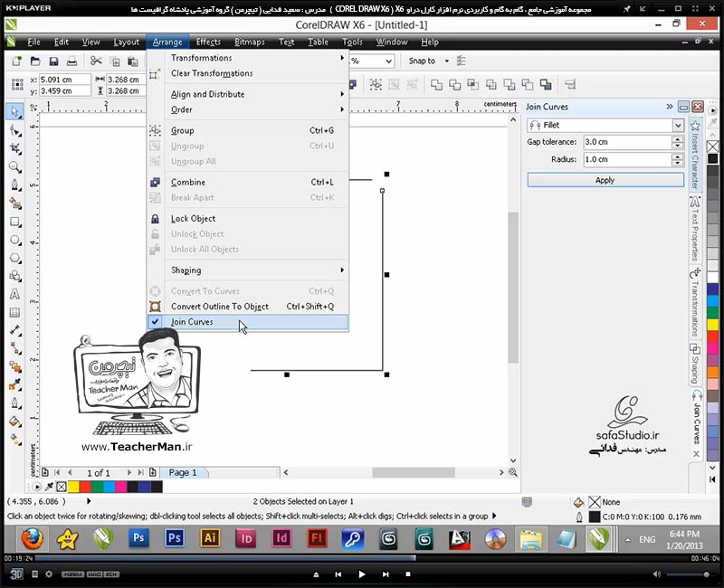Click the Lock Object menu entry
724x588 pixels.
[247, 218]
